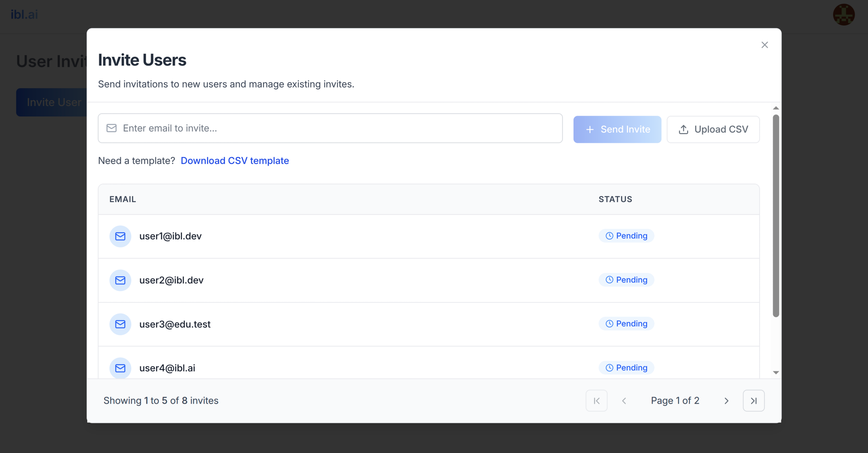Viewport: 868px width, 453px height.
Task: Click the envelope icon in the email field
Action: (x=111, y=128)
